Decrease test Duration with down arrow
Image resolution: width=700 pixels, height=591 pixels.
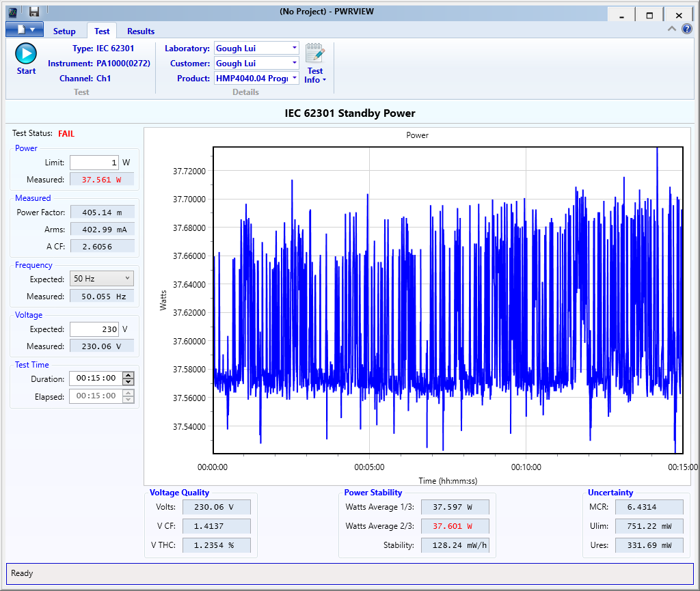128,382
